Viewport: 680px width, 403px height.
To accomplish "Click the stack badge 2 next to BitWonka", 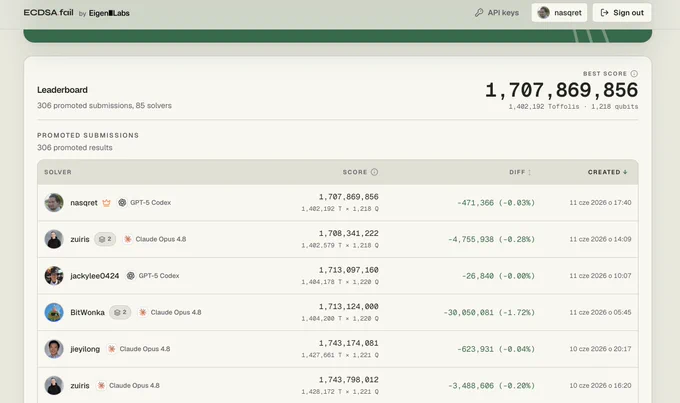I will 120,312.
